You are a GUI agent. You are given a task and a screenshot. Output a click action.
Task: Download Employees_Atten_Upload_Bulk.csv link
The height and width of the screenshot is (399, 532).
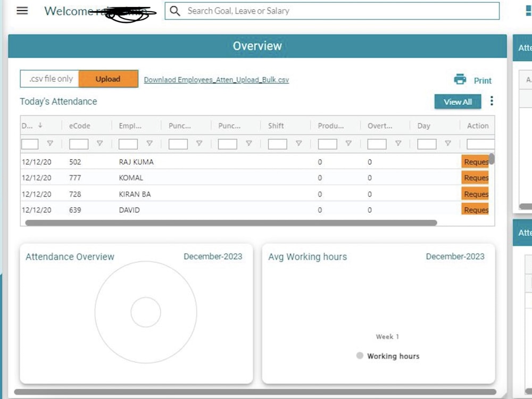point(217,80)
